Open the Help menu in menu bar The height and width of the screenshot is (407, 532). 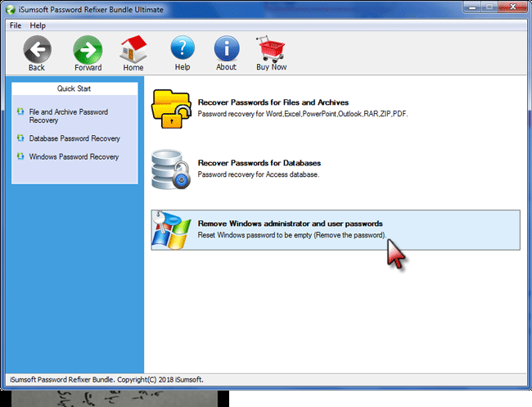[x=38, y=25]
